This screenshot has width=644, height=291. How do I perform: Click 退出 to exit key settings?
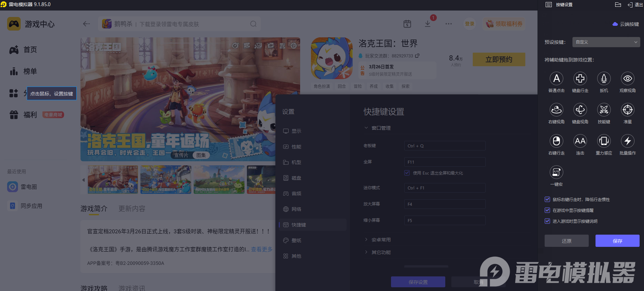635,5
